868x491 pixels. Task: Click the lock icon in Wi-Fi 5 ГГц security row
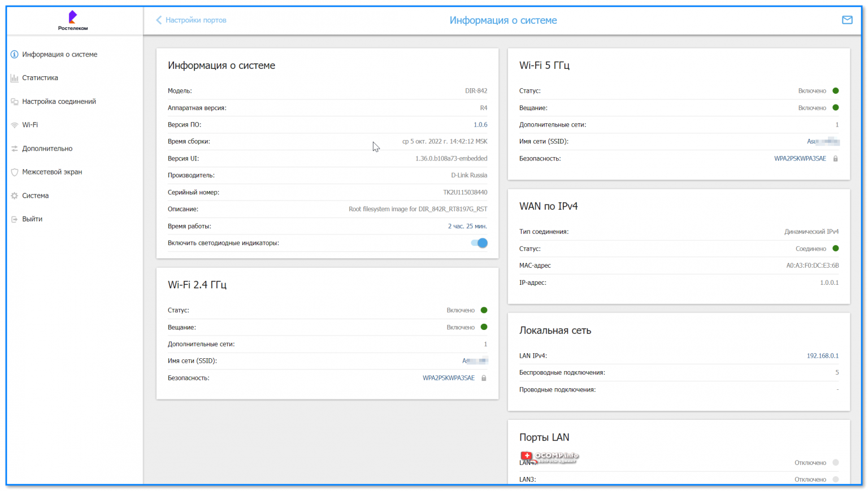click(x=835, y=159)
